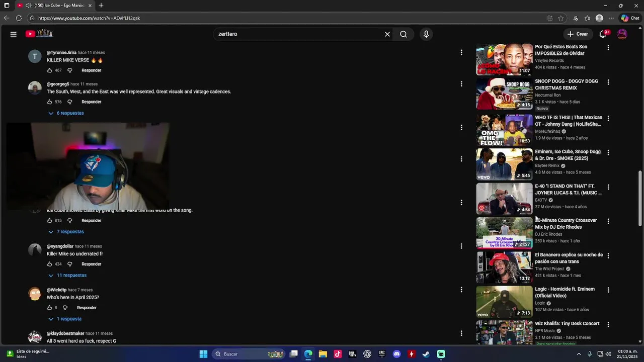Open options menu for georgeg5's comment

[x=461, y=84]
